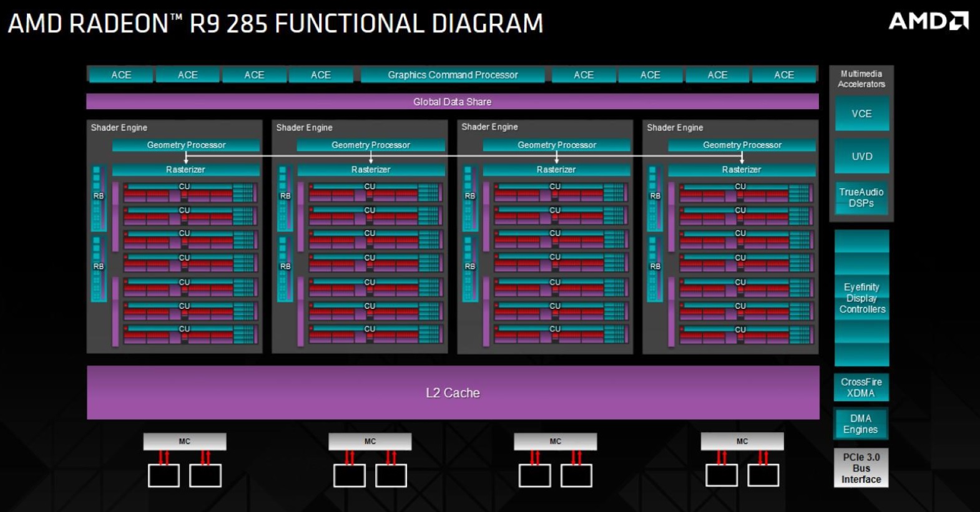The width and height of the screenshot is (980, 512).
Task: Click the Multimedia Accelerators heading
Action: coord(861,79)
